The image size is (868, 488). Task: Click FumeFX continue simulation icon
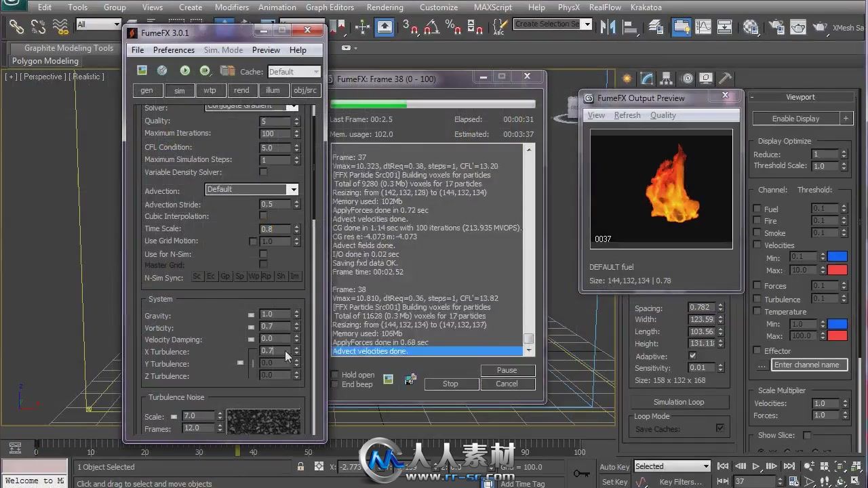tap(205, 70)
